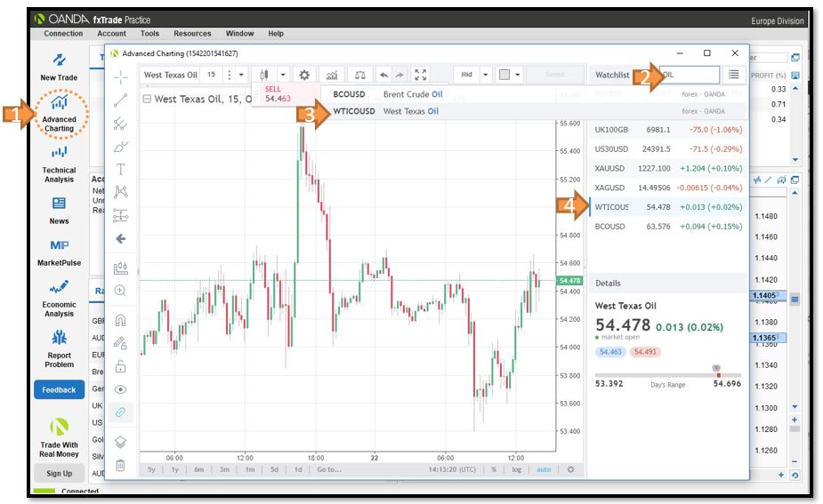Open the indicators icon in the chart toolbar

(332, 76)
